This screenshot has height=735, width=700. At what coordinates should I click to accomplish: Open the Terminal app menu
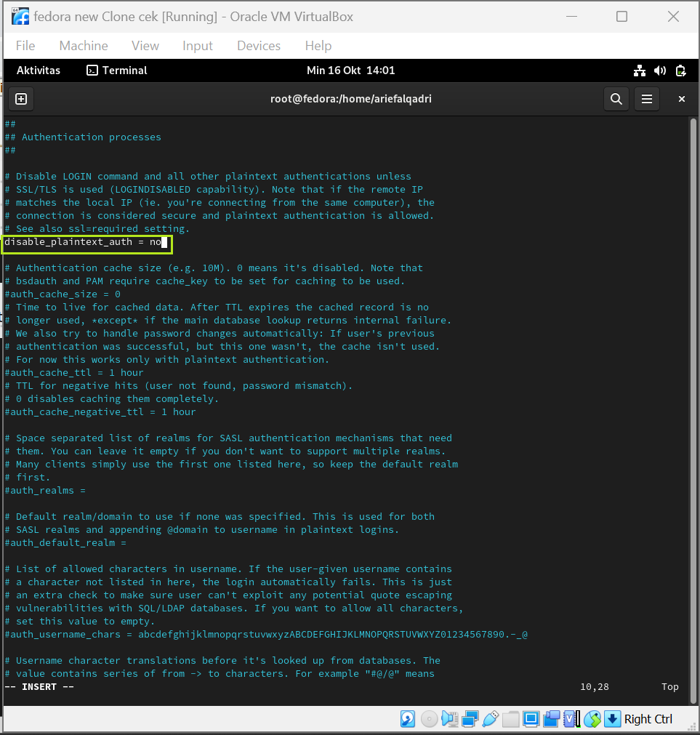117,71
